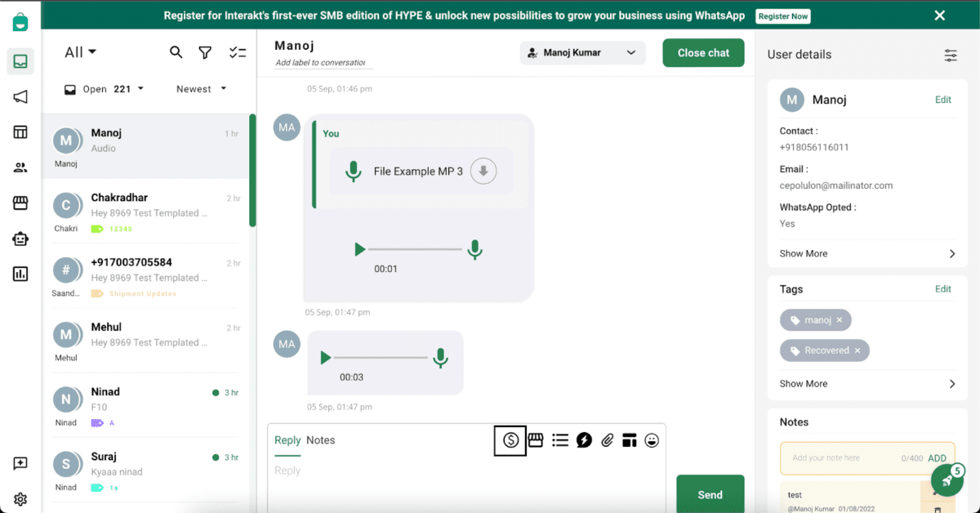
Task: Remove the Recovered tag from Manoj
Action: click(x=856, y=350)
